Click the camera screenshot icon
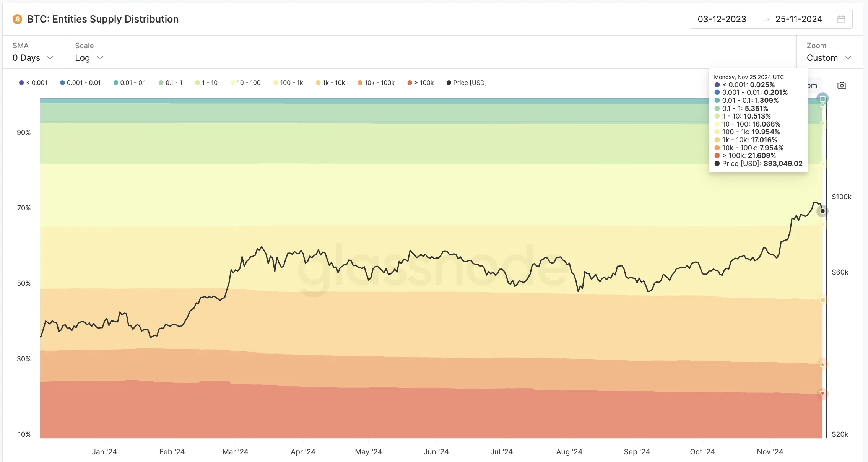This screenshot has width=868, height=462. pos(842,85)
